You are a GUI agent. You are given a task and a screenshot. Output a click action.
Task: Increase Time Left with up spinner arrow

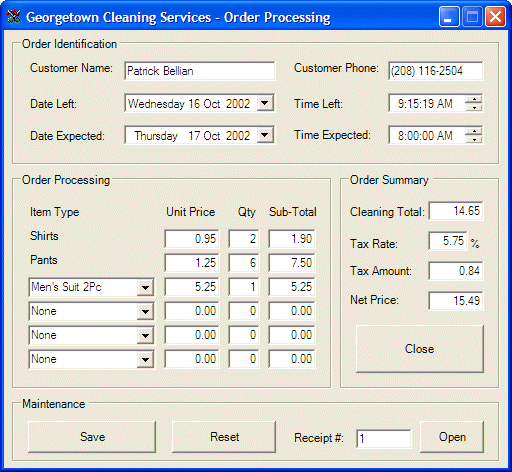[x=474, y=99]
